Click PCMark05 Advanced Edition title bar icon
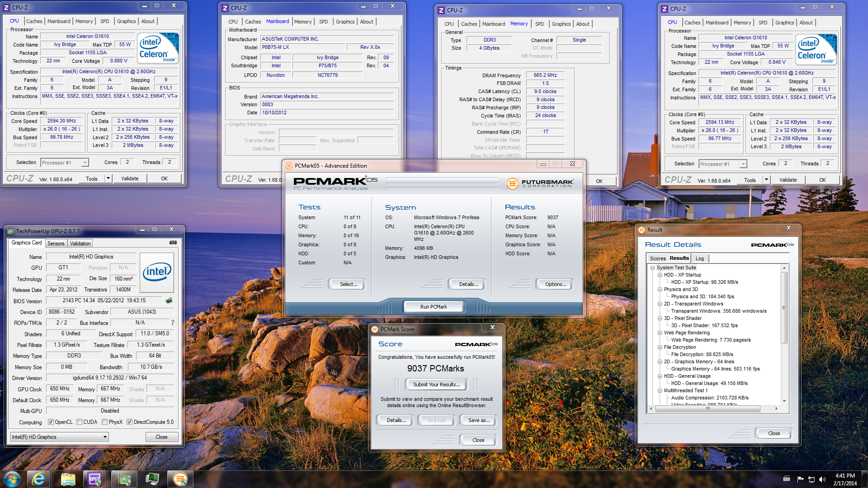The height and width of the screenshot is (488, 868). coord(289,166)
